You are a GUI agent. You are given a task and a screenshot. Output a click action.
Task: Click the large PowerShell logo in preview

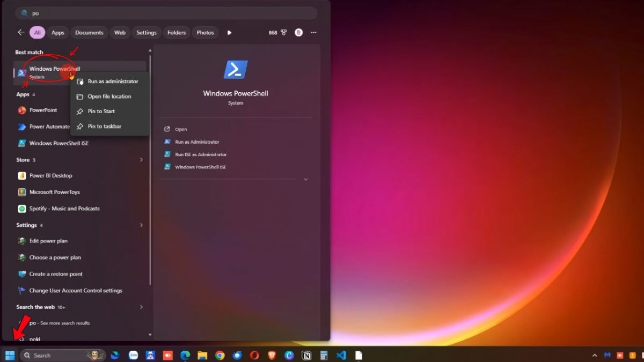pos(236,70)
